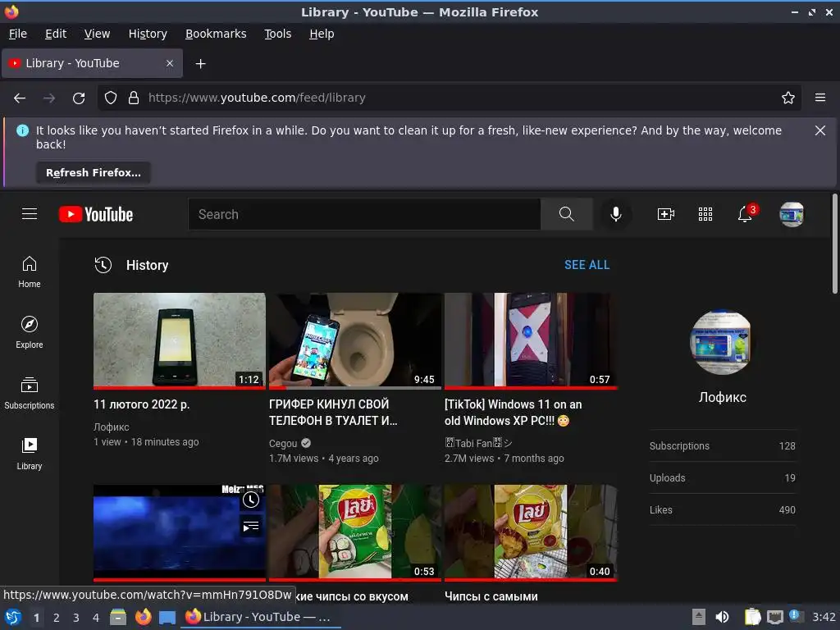Open the tracking protection shield icon
Viewport: 840px width, 630px height.
click(x=111, y=98)
